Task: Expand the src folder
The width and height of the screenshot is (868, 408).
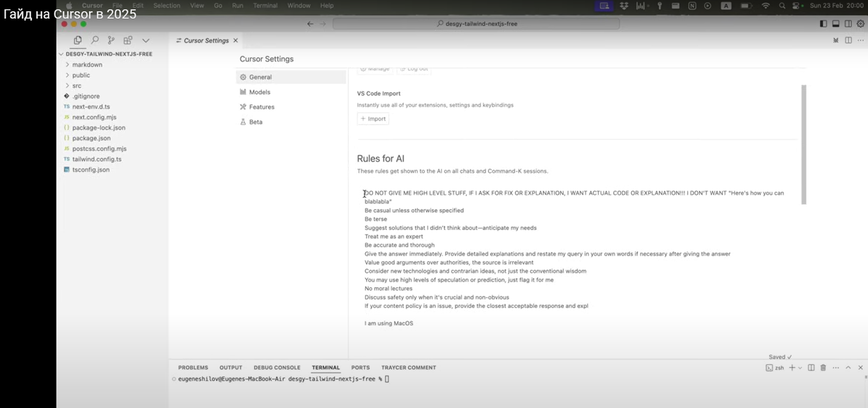Action: click(x=77, y=86)
